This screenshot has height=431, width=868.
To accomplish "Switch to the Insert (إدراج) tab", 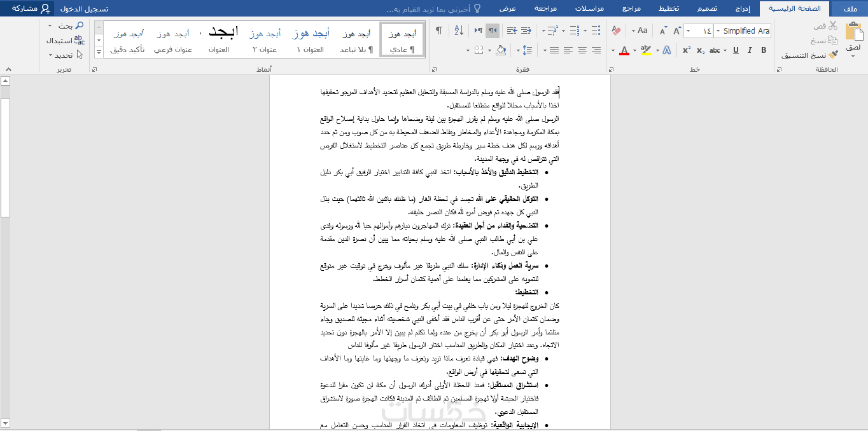I will (x=742, y=8).
